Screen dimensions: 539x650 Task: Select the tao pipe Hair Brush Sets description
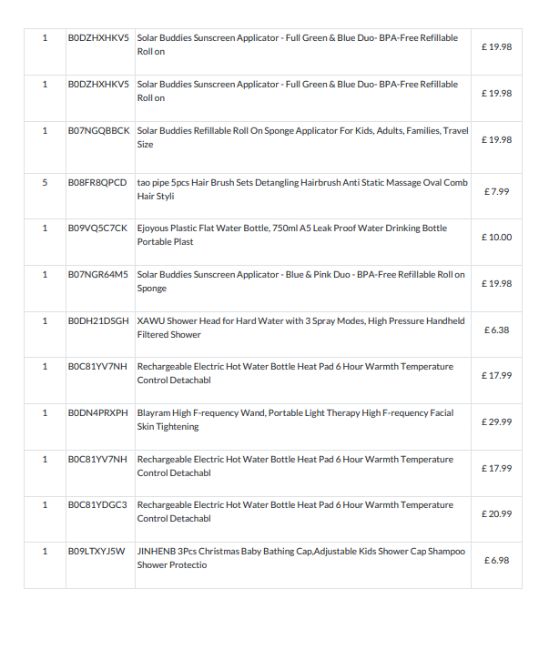coord(302,189)
